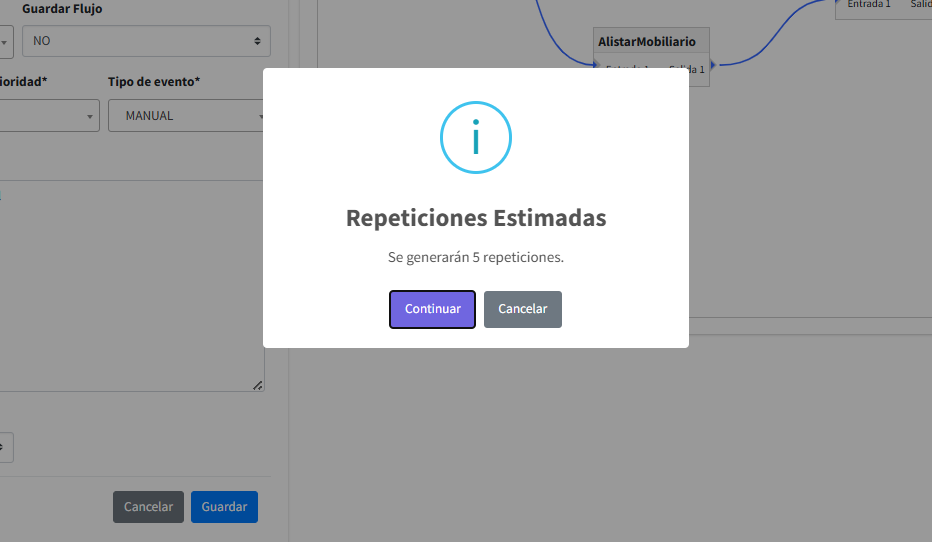Click the output connector arrow of AlistarMobiliario

[x=713, y=65]
